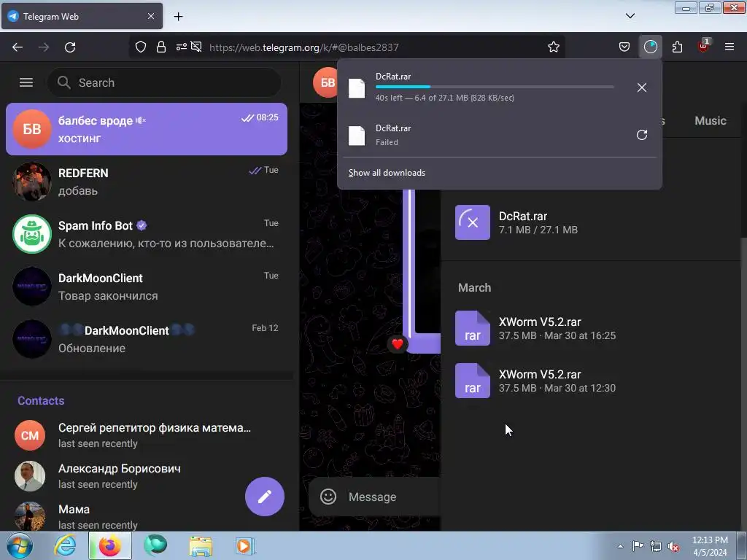Select contact Александр Борисович
Screen dimensions: 747x560
(146, 475)
